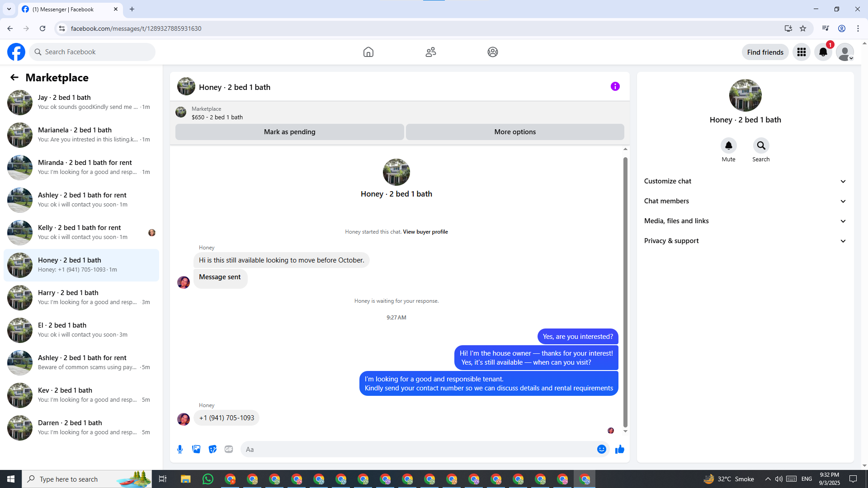868x488 pixels.
Task: Click the Honey listing thumbnail in right panel
Action: coord(745,95)
